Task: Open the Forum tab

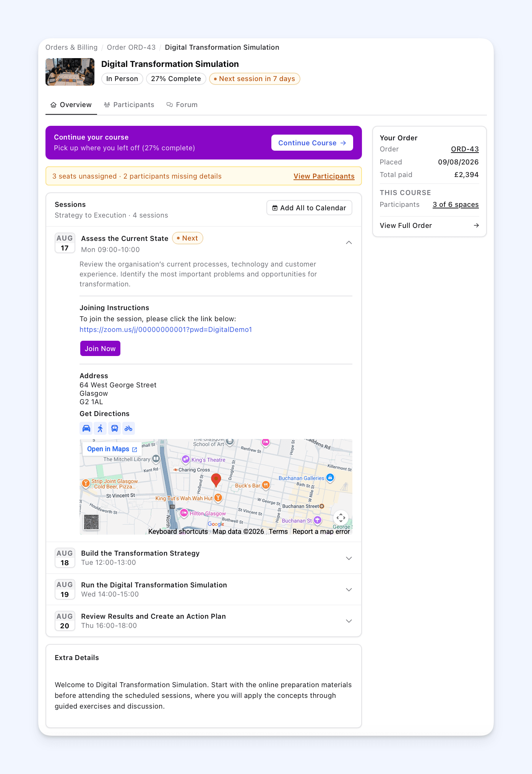Action: [182, 105]
